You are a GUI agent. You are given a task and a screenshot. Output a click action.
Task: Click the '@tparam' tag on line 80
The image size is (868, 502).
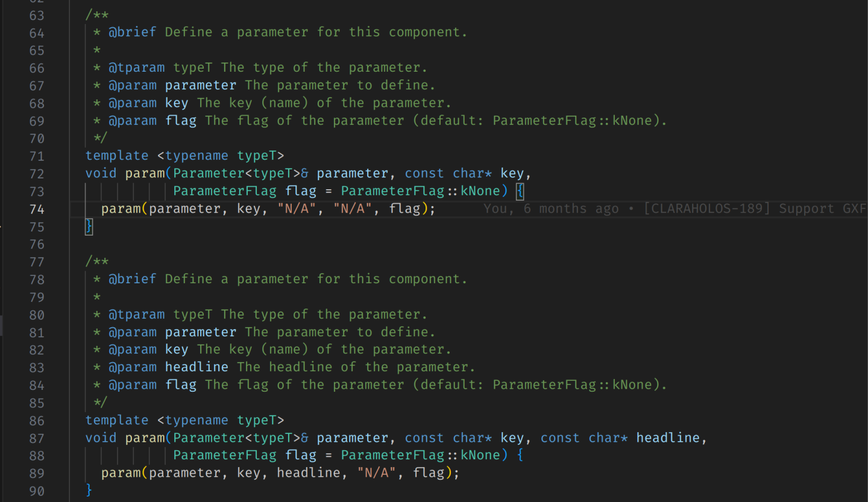click(136, 315)
